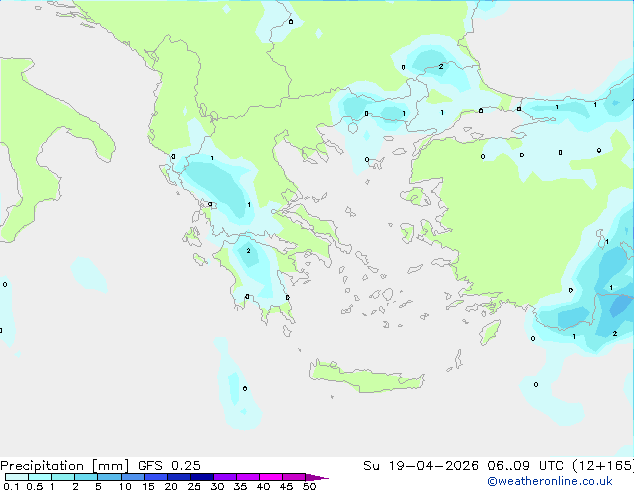634x490 pixels.
Task: Select the 25–30 mm navy legend swatch
Action: 201,477
